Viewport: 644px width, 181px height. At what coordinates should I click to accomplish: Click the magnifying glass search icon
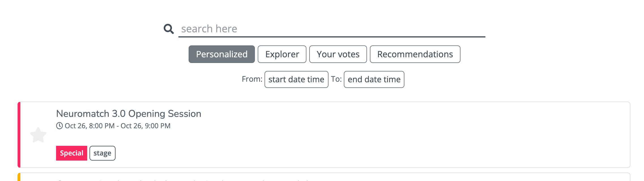point(169,29)
